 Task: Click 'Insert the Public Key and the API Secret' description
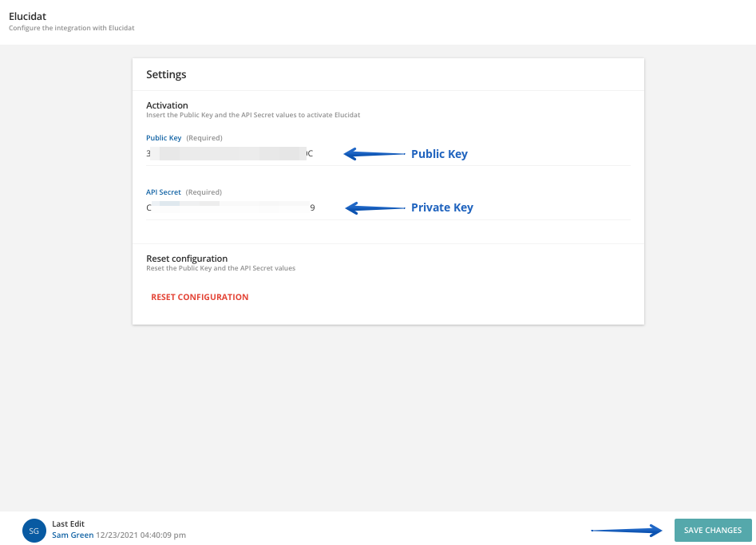[x=253, y=115]
